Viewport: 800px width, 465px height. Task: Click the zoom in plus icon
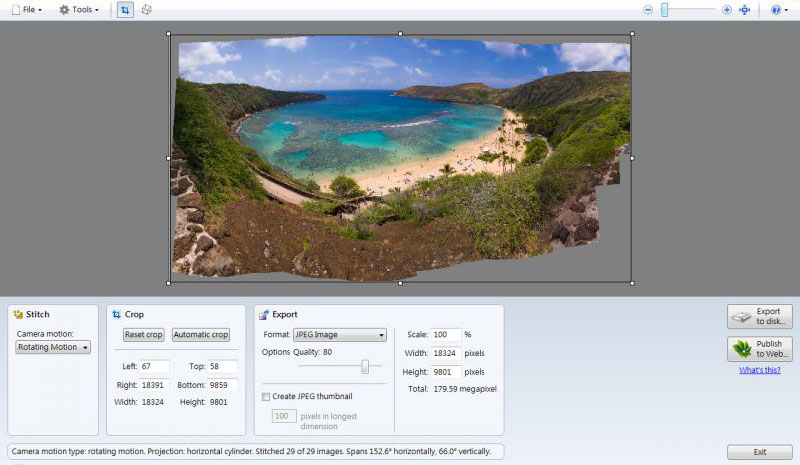point(727,10)
